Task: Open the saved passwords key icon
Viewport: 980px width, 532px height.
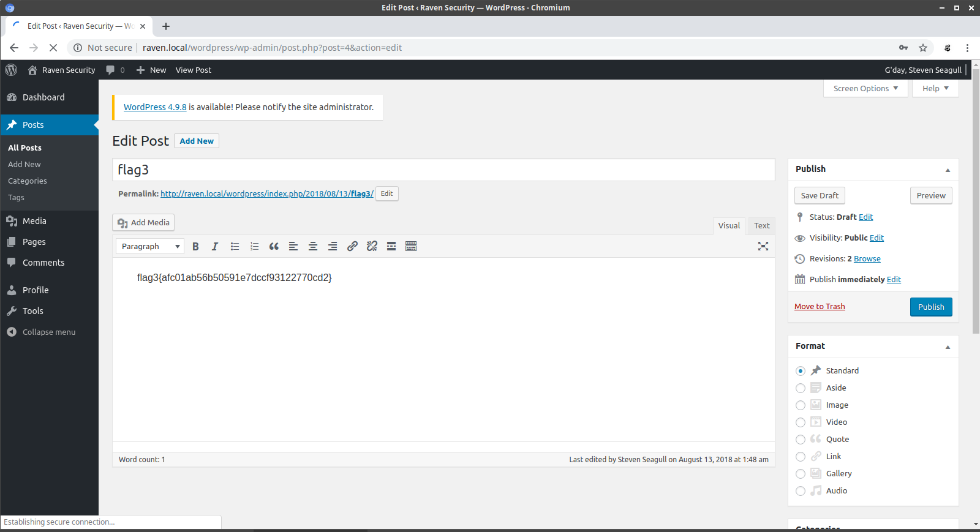Action: coord(903,48)
